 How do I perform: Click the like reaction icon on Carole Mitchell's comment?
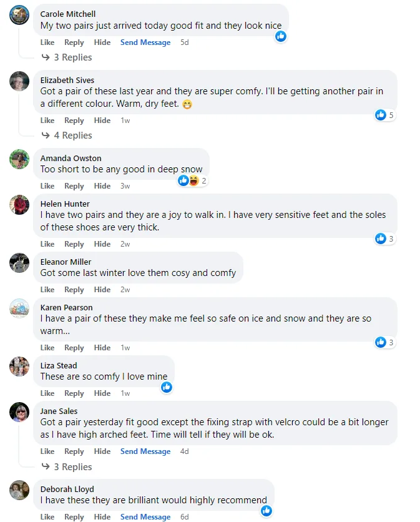(x=281, y=36)
